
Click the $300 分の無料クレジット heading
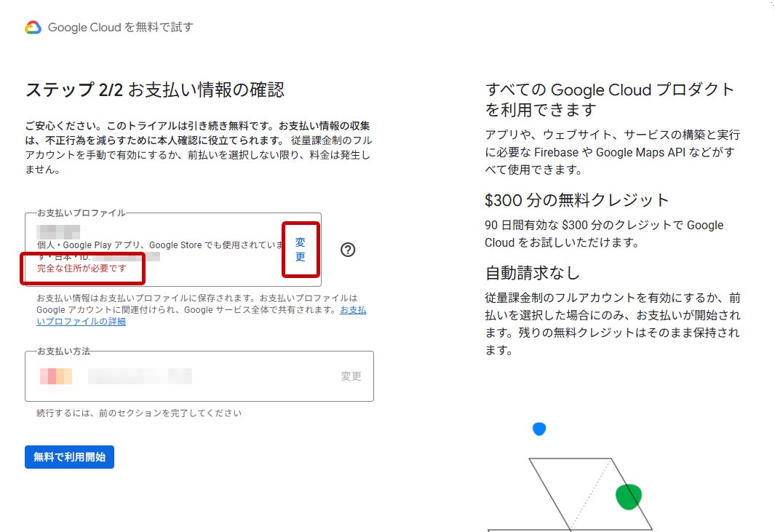577,200
